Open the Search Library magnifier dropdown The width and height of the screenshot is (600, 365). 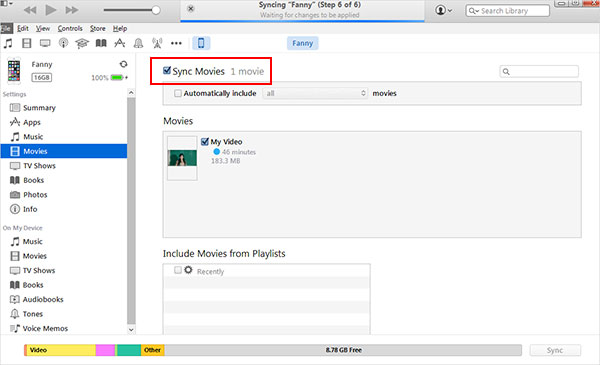point(474,11)
